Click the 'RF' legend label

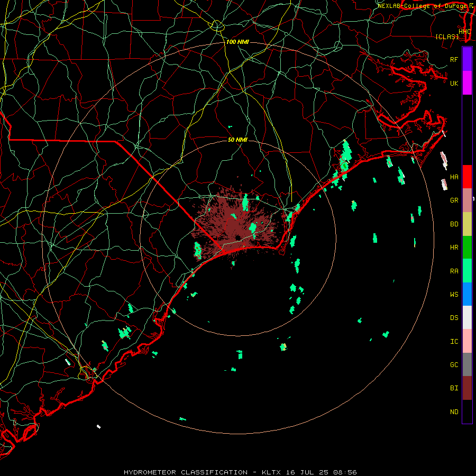point(454,59)
